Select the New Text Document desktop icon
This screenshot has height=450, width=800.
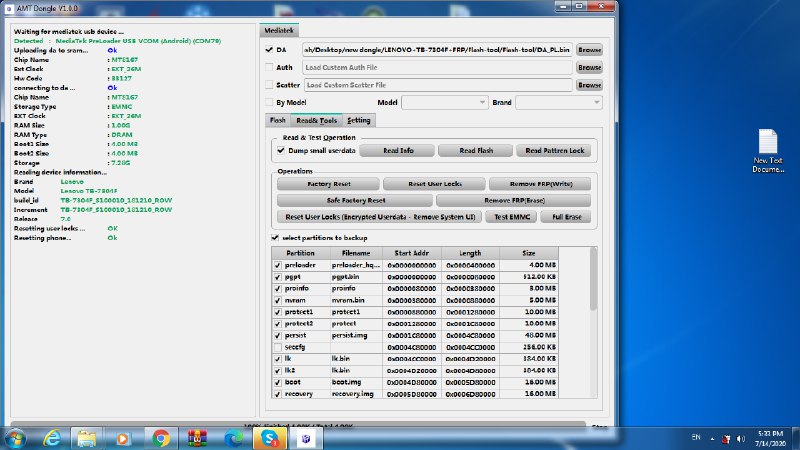pyautogui.click(x=768, y=151)
